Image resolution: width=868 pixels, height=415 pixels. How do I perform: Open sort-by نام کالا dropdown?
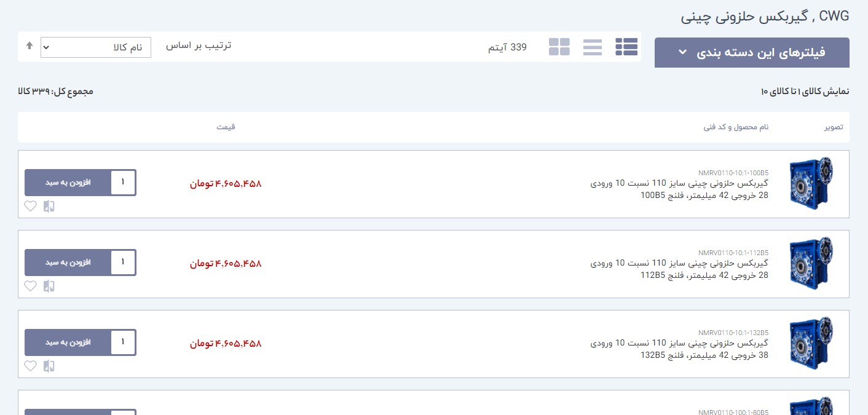tap(96, 47)
